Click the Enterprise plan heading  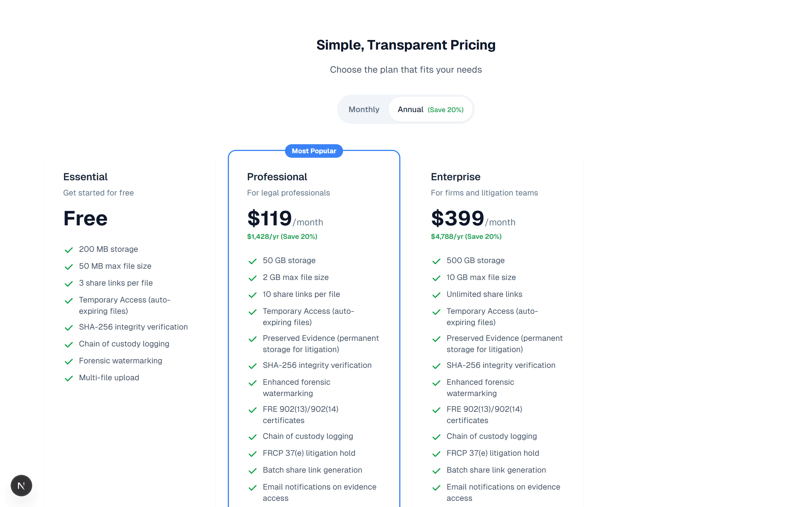click(455, 177)
